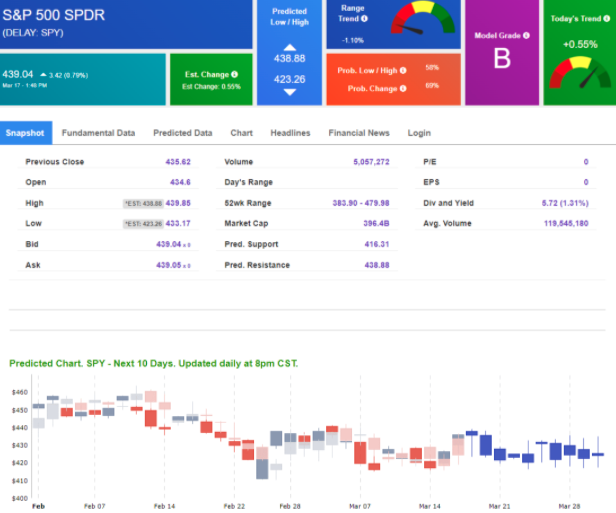The image size is (616, 513).
Task: Click the Today's Trend info icon
Action: 607,18
